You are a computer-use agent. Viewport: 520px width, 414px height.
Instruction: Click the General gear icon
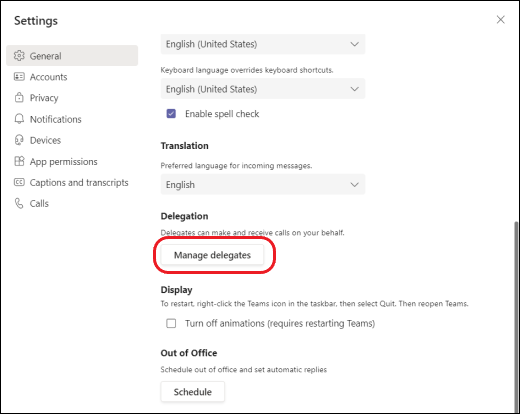pyautogui.click(x=19, y=56)
